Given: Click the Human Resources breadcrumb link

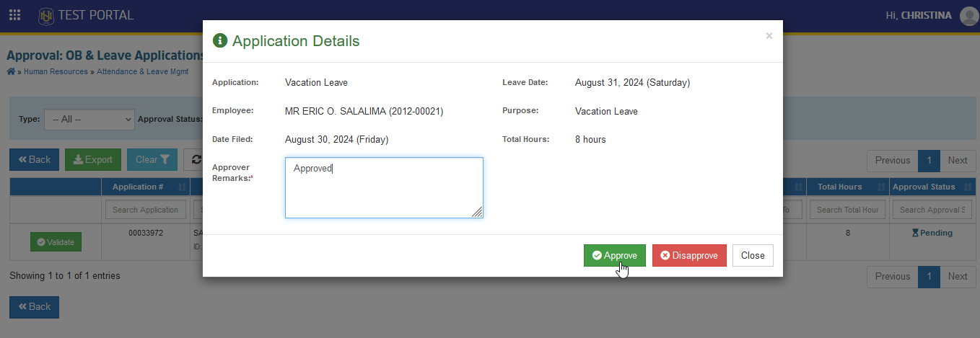Looking at the screenshot, I should [x=56, y=72].
